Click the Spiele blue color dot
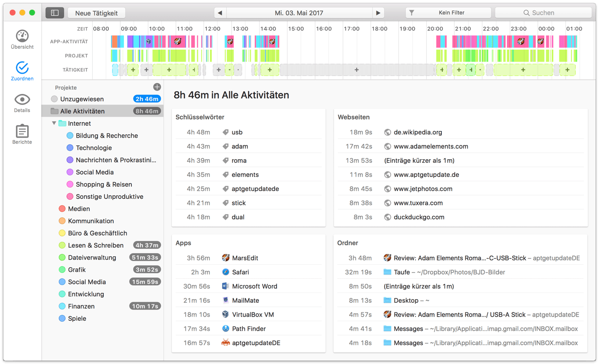 click(x=62, y=318)
